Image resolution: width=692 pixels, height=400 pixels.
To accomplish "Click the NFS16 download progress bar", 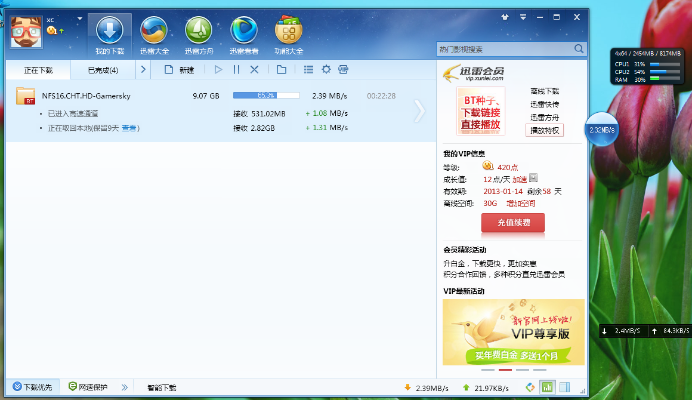I will point(265,96).
